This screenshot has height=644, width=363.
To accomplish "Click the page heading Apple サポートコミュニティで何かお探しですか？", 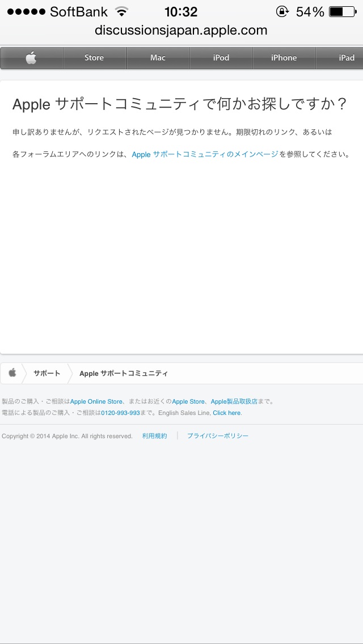I will [x=180, y=104].
